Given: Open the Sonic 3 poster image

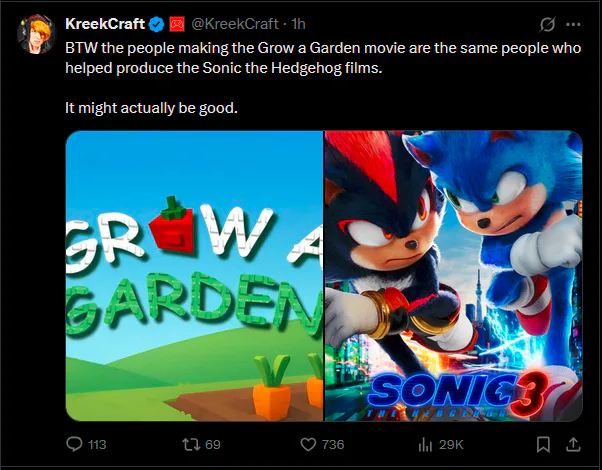Looking at the screenshot, I should click(454, 274).
